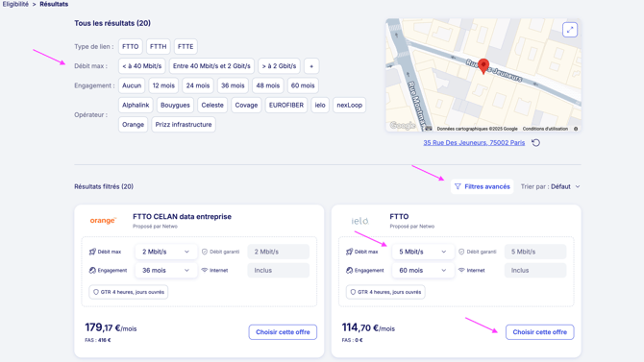Click the plus chip in Débit max filters
The height and width of the screenshot is (362, 644).
pos(311,66)
